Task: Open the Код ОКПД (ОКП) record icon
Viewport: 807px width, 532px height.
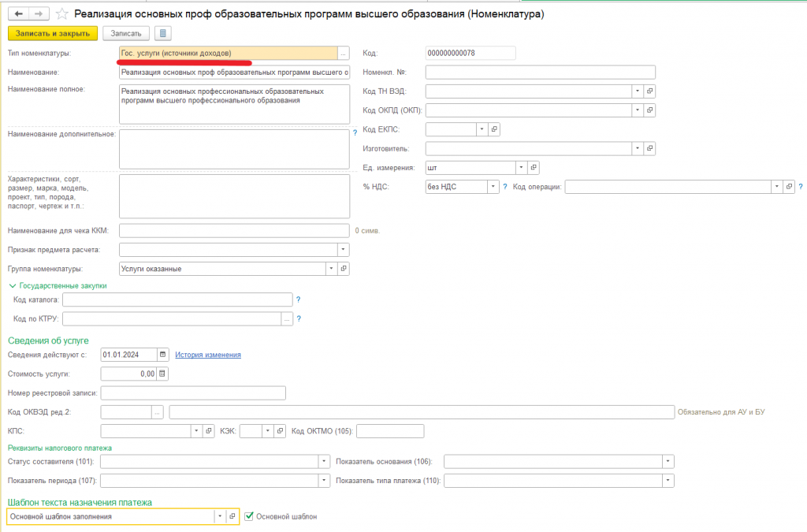Action: tap(649, 110)
